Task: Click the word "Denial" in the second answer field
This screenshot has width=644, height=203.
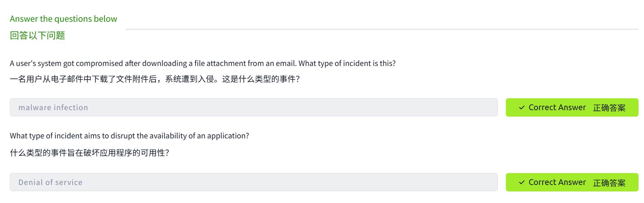Action: click(x=31, y=182)
